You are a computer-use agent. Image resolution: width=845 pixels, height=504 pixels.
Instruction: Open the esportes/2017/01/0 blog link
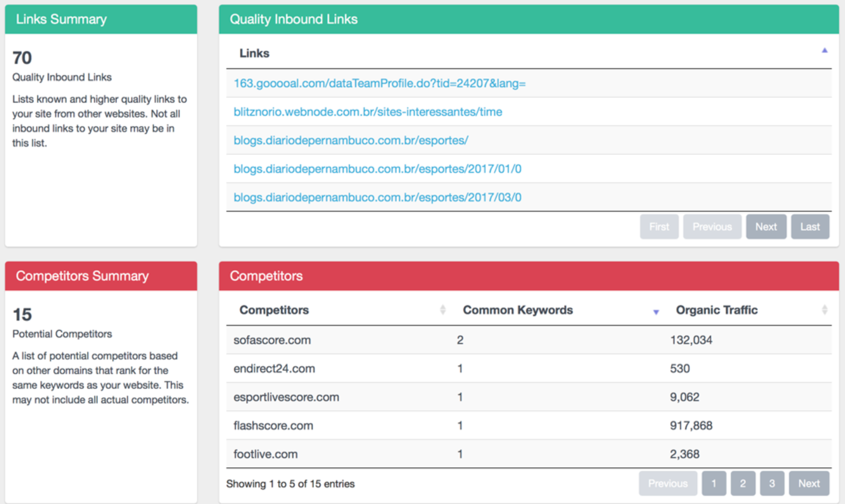pos(377,169)
